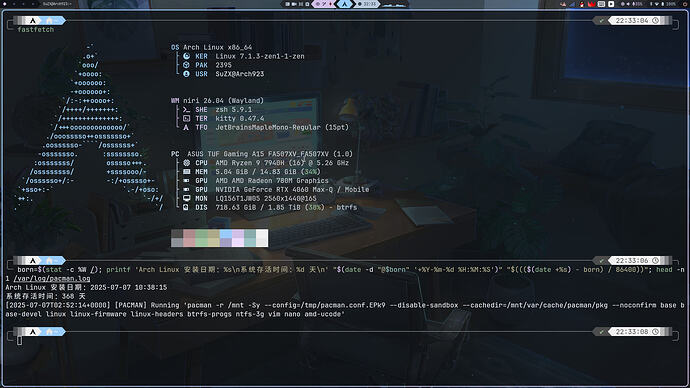Viewport: 690px width, 388px height.
Task: Click 'NVIDIA GeForce RTX 4060 Max-Q / Mobile' text
Action: pos(292,190)
